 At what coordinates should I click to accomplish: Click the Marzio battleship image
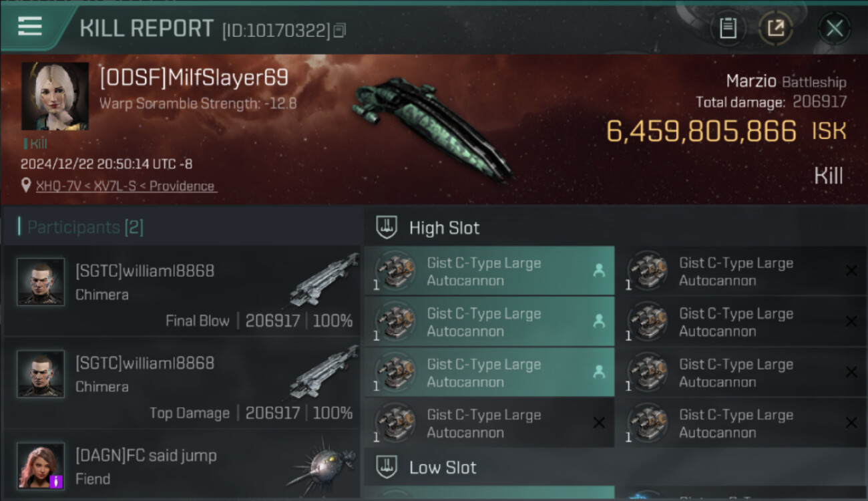(431, 128)
